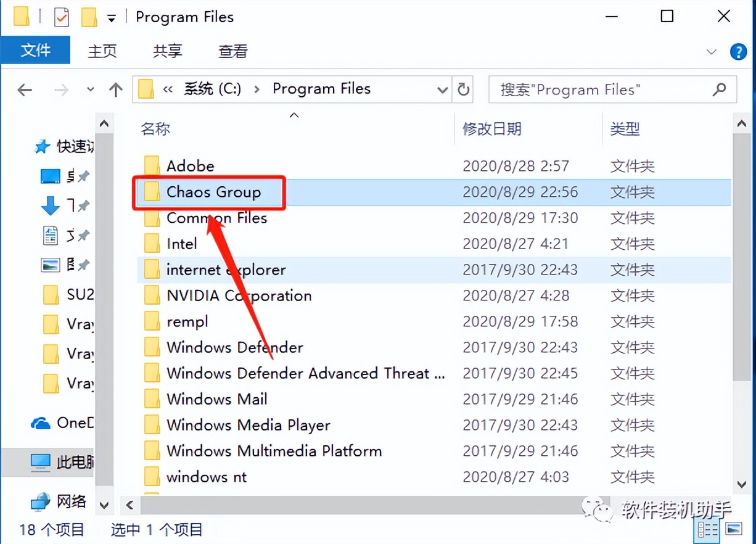This screenshot has height=544, width=756.
Task: Open the Customize Quick Access Toolbar dropdown
Action: 112,18
